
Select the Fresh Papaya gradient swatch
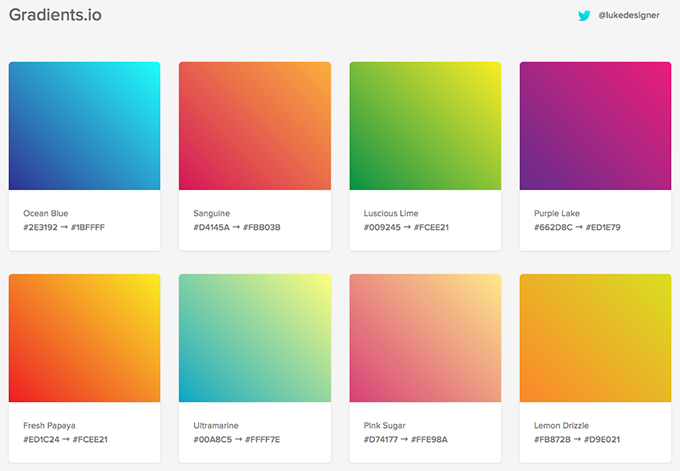(85, 338)
